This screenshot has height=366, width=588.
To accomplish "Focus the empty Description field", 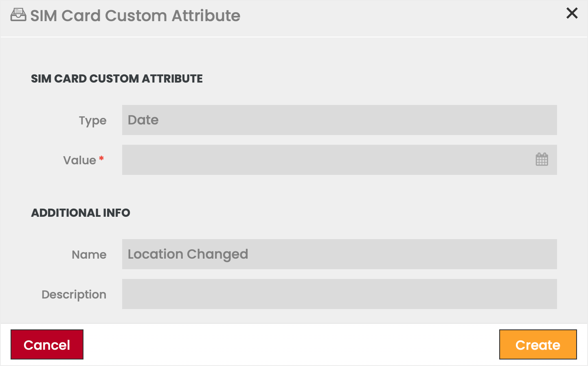I will 339,294.
